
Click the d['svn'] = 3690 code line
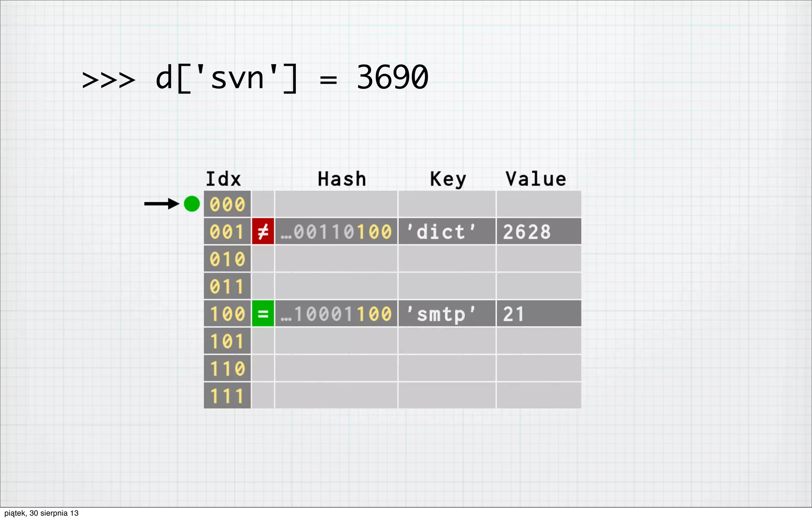255,78
